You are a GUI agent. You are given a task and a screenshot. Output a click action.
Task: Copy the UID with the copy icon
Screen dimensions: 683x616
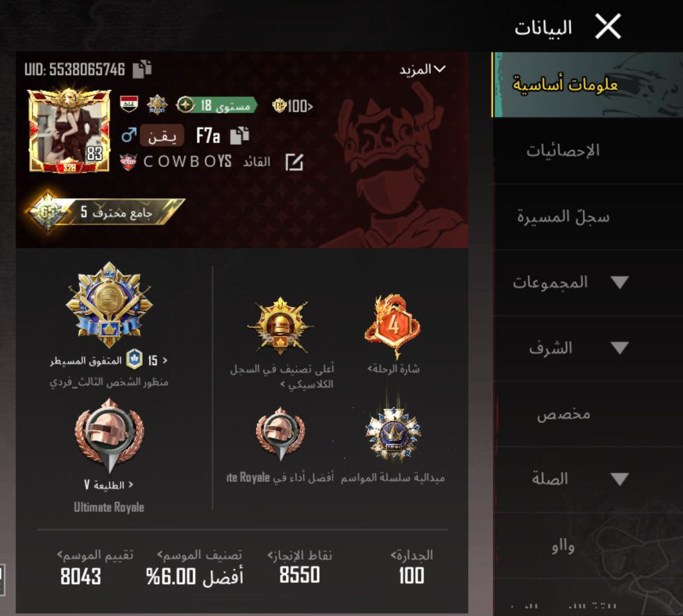(x=142, y=69)
